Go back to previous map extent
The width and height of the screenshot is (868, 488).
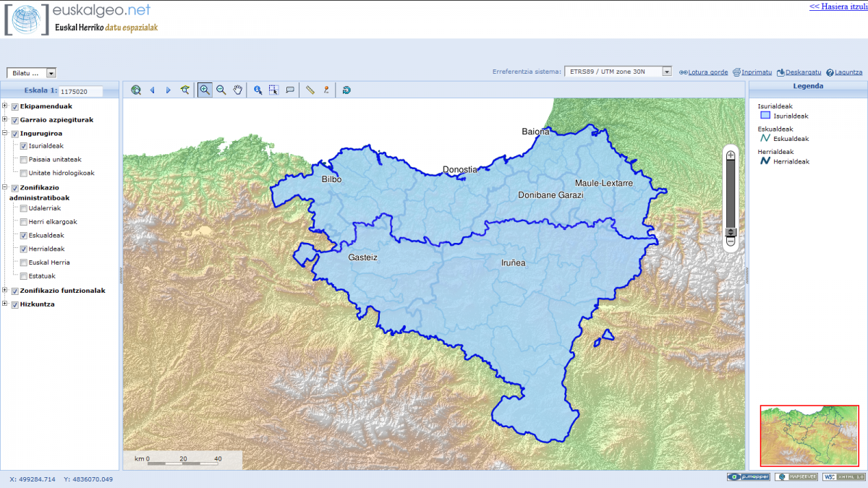click(x=152, y=90)
